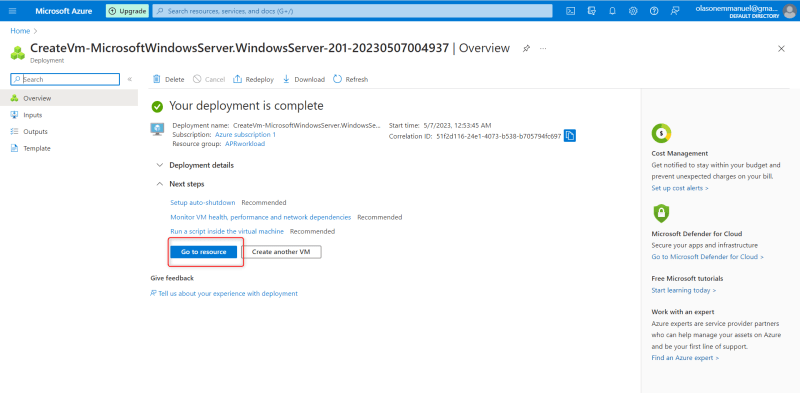Image resolution: width=800 pixels, height=393 pixels.
Task: Open Monitor VM health link
Action: [261, 217]
